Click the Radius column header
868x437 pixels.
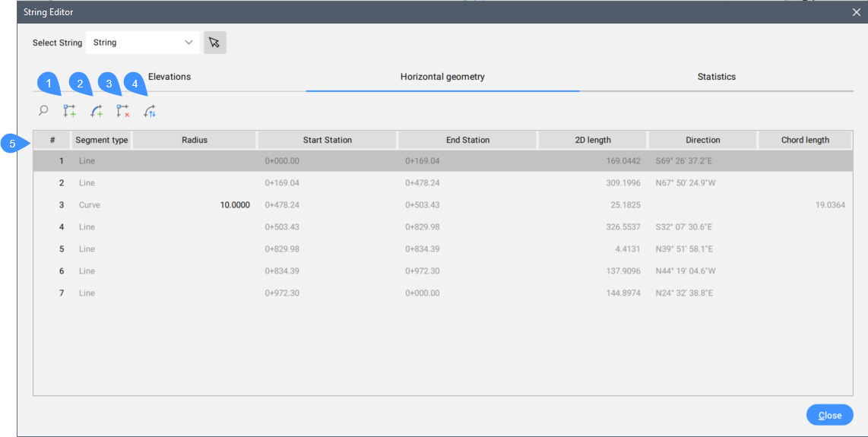click(195, 140)
